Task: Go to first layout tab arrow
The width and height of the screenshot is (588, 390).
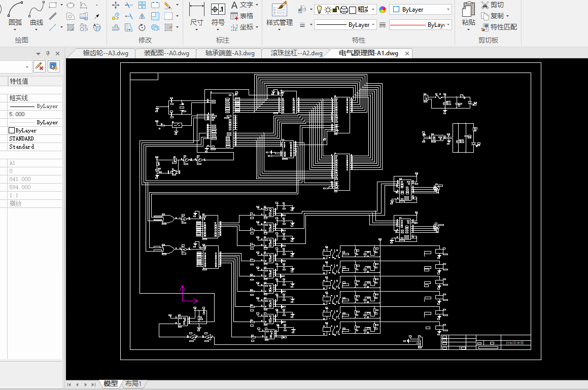Action: point(69,384)
